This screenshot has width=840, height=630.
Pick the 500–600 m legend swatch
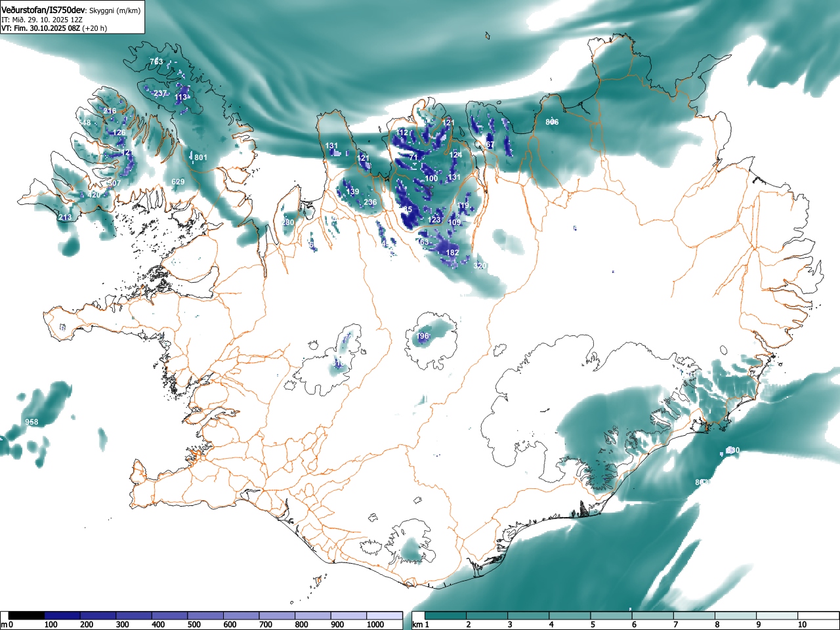coord(206,616)
